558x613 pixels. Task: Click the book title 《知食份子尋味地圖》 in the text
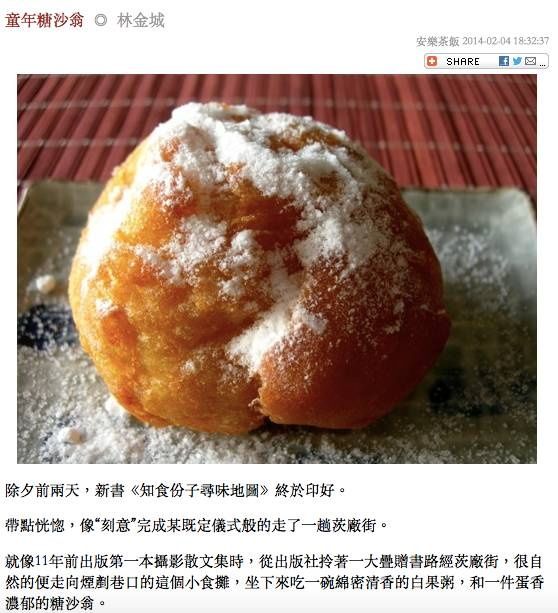coord(199,490)
